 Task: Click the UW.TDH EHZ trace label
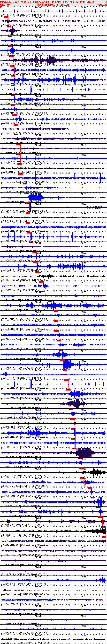click(24, 398)
